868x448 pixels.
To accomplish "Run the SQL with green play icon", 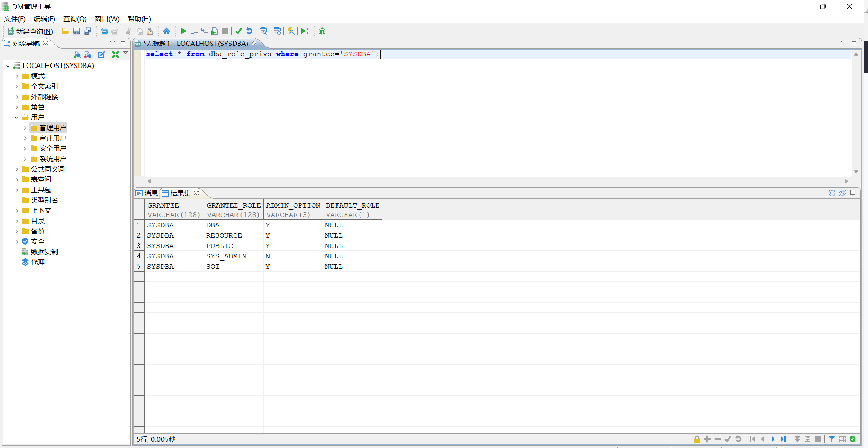I will (183, 31).
